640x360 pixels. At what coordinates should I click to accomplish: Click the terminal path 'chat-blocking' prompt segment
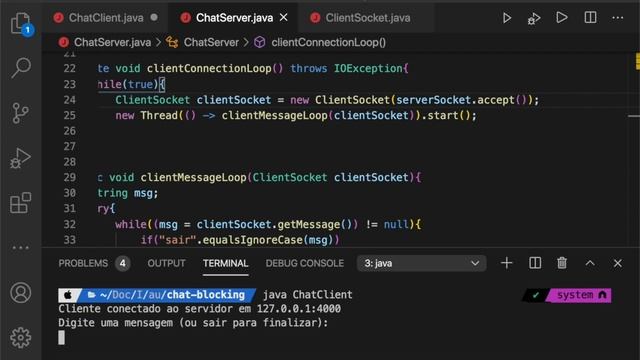pos(205,295)
